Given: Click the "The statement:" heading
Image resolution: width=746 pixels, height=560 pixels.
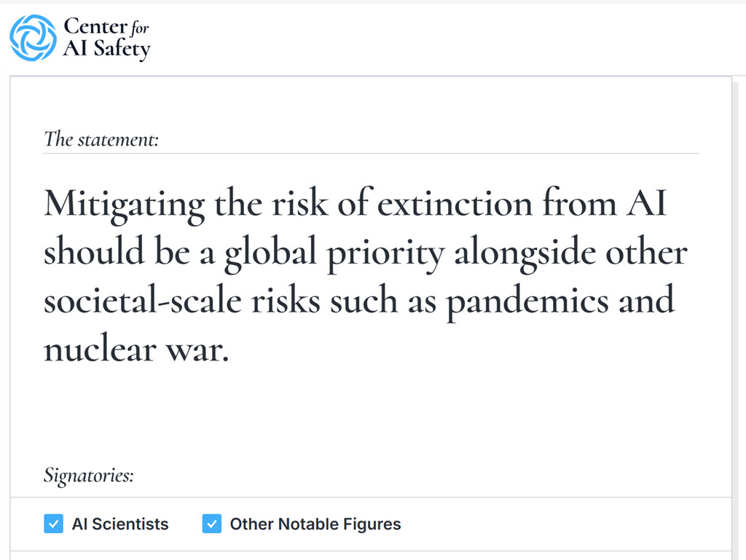Looking at the screenshot, I should [x=101, y=138].
